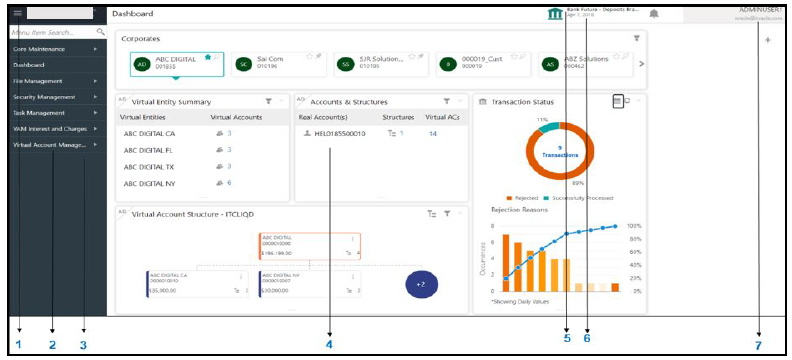Close the Transaction Status widget
Viewport: 792px width, 360px height.
pos(638,101)
